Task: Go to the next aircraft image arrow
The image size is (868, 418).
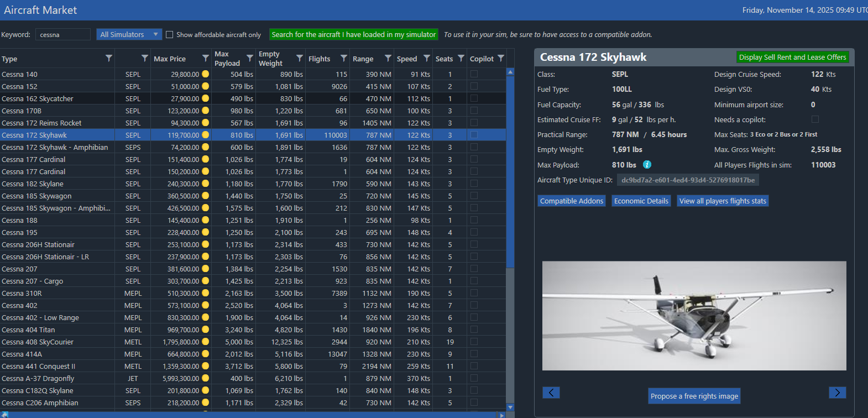Action: pos(837,393)
